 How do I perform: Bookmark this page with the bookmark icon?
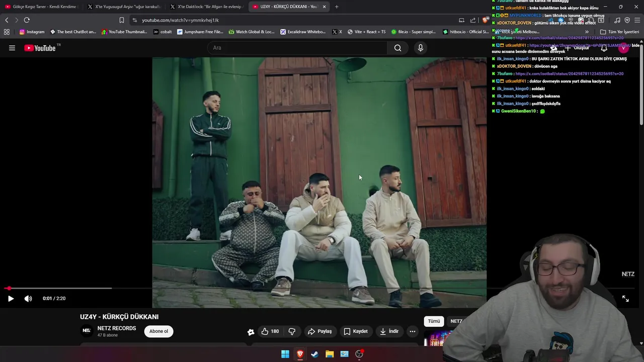pos(121,20)
